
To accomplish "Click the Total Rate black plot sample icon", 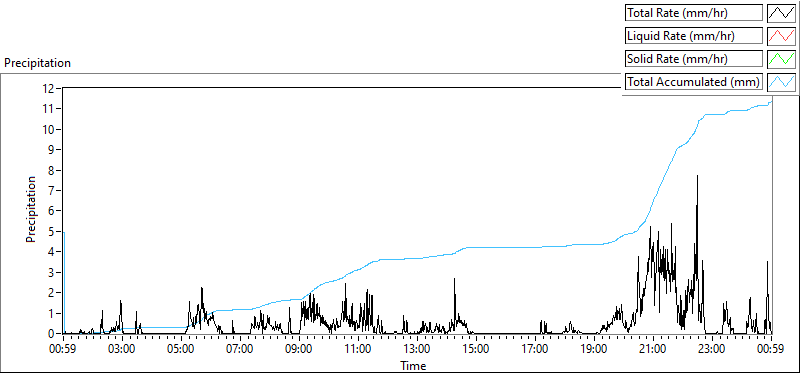I will point(781,13).
